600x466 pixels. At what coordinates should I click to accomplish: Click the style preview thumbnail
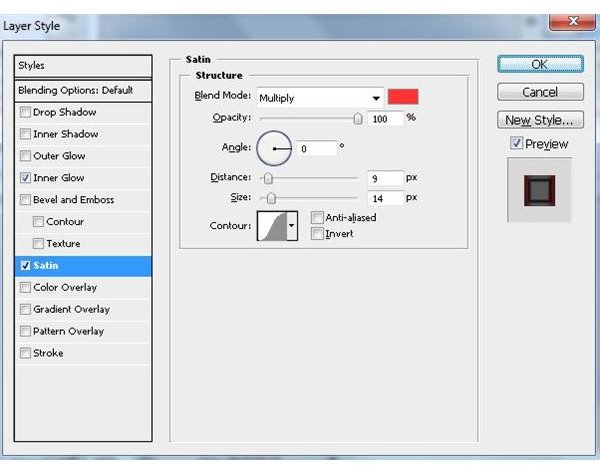[539, 190]
